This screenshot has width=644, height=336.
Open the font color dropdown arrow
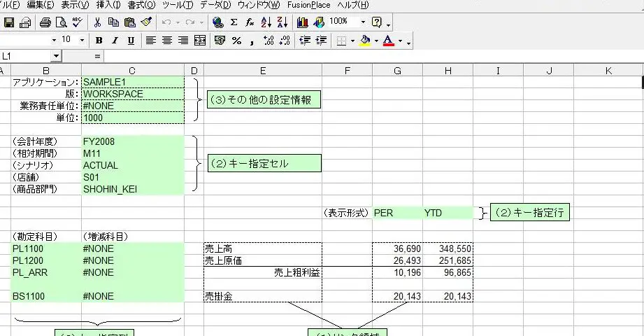point(400,41)
